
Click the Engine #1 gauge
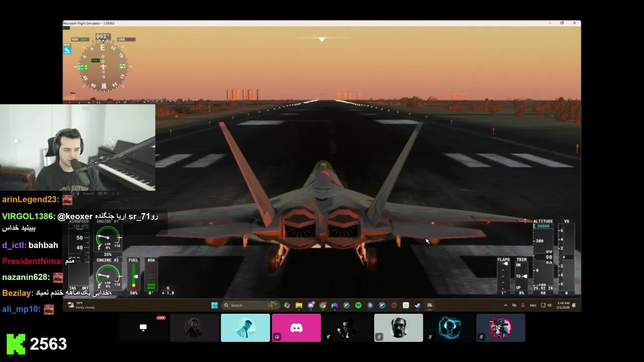click(x=108, y=237)
